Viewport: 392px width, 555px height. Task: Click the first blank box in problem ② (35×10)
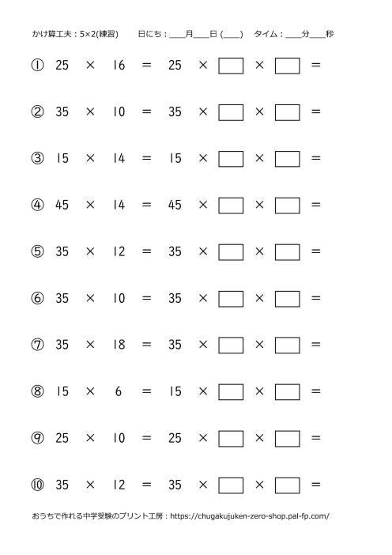point(231,112)
